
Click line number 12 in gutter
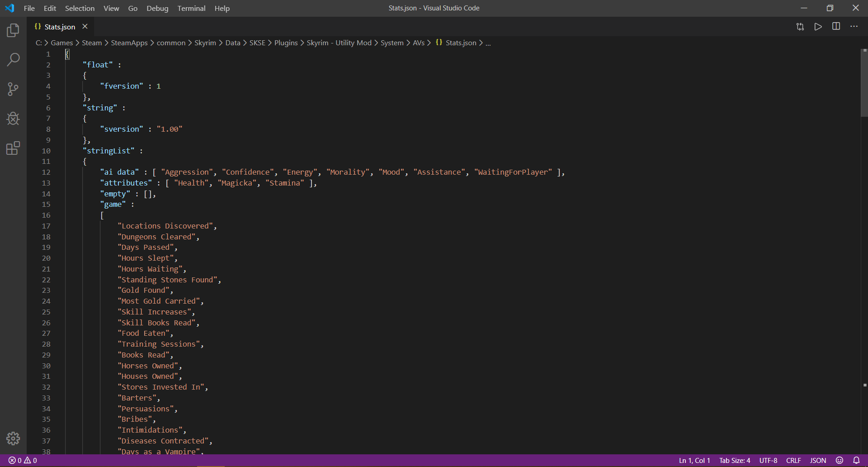click(x=46, y=172)
